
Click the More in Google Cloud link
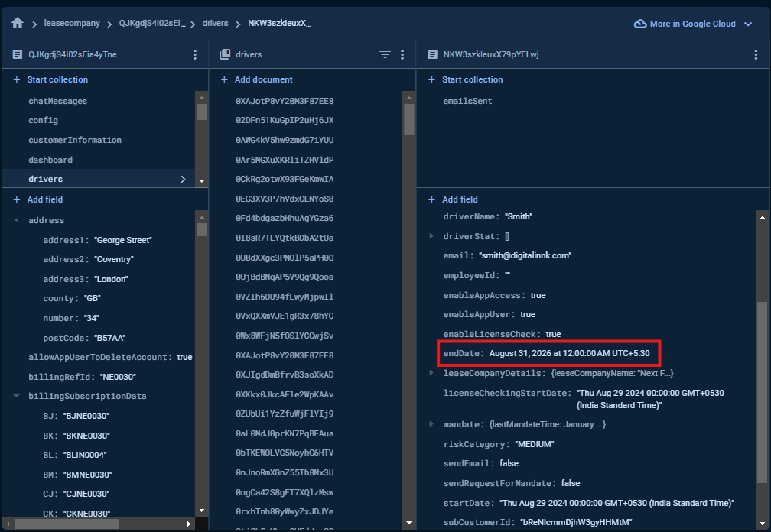point(692,24)
